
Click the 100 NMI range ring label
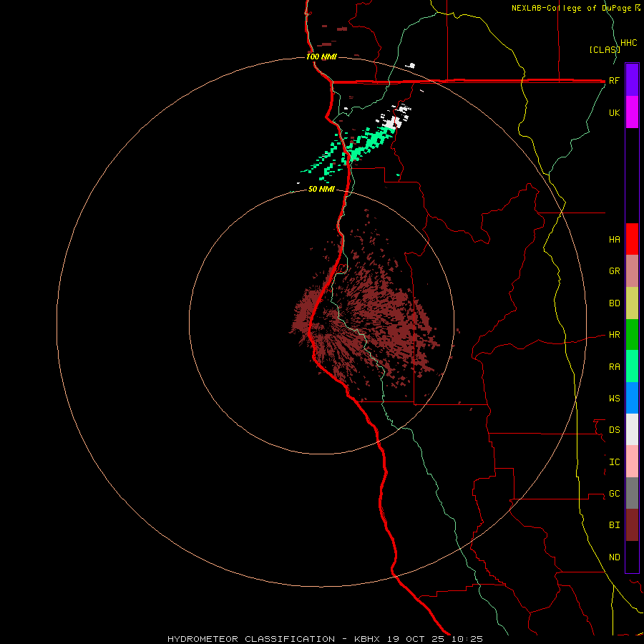click(321, 57)
